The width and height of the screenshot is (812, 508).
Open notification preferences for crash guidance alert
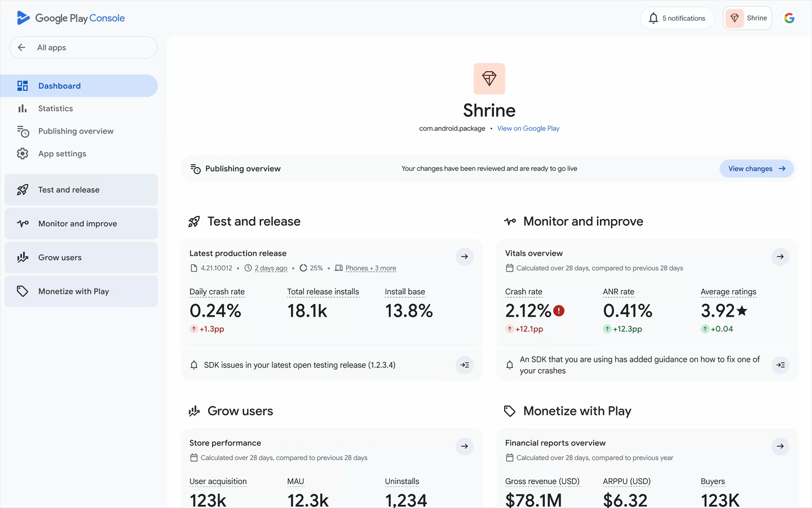tap(780, 365)
